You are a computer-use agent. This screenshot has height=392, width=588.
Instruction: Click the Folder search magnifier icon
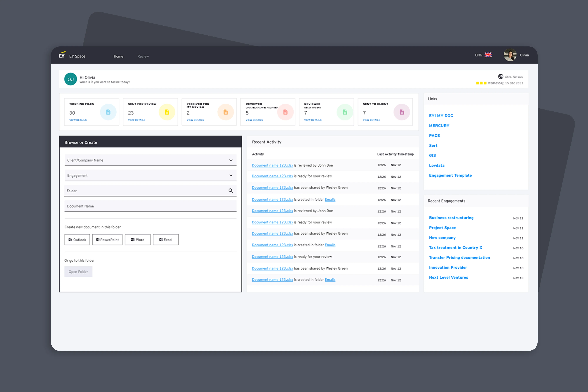tap(230, 191)
